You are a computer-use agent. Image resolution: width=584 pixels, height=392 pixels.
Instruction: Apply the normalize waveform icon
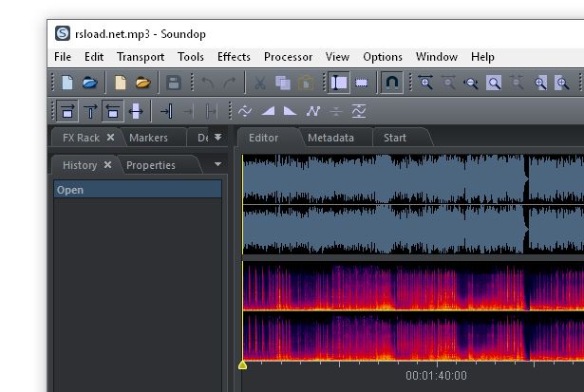tap(359, 111)
